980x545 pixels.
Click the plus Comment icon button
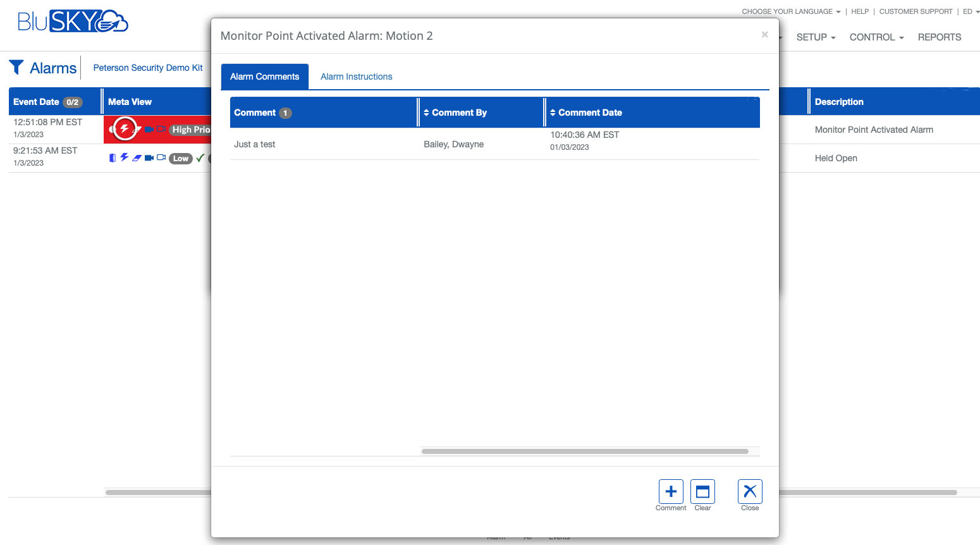pyautogui.click(x=671, y=492)
